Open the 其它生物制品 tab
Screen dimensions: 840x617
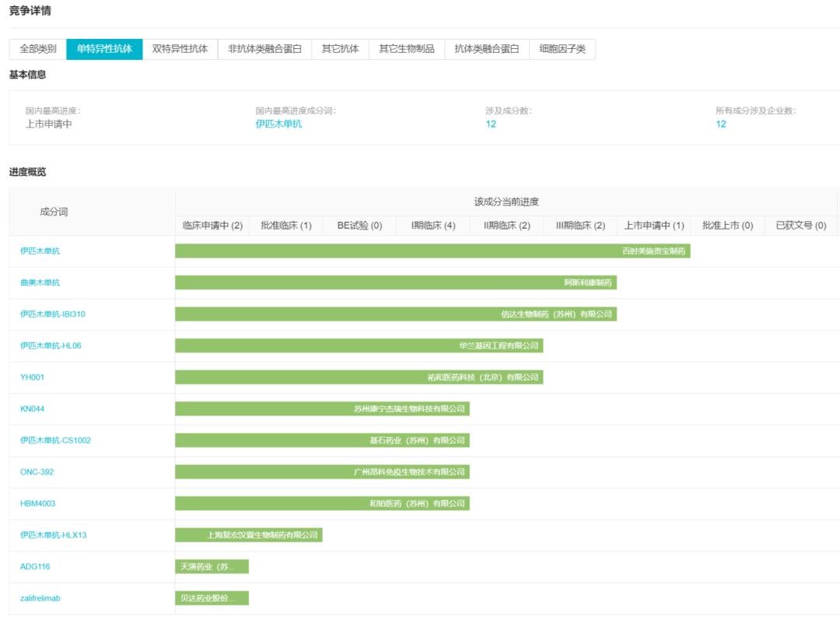tap(407, 49)
